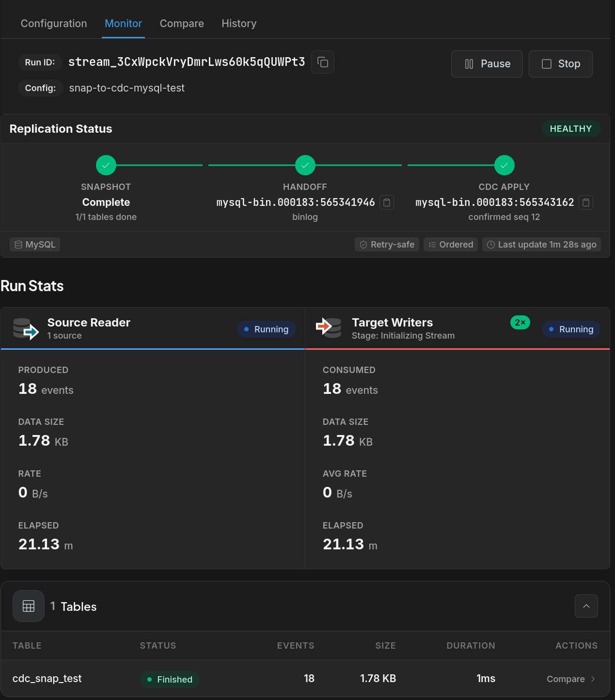
Task: Open the History tab
Action: click(239, 23)
